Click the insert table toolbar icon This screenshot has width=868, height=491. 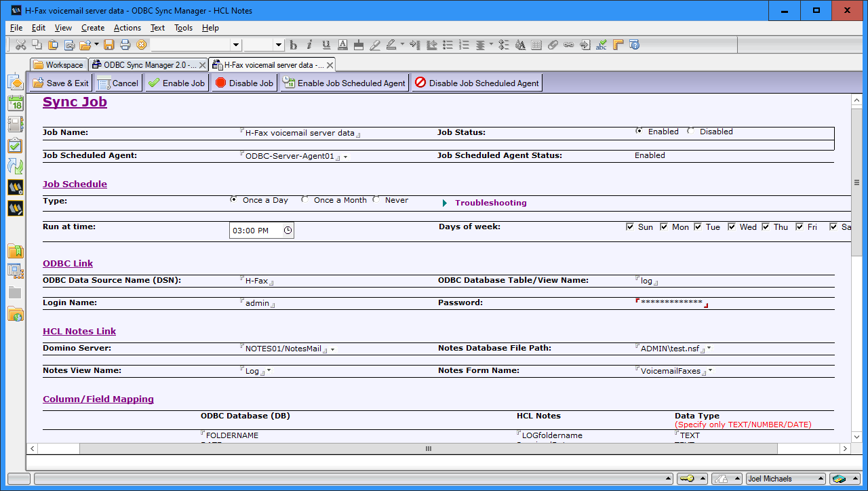536,45
